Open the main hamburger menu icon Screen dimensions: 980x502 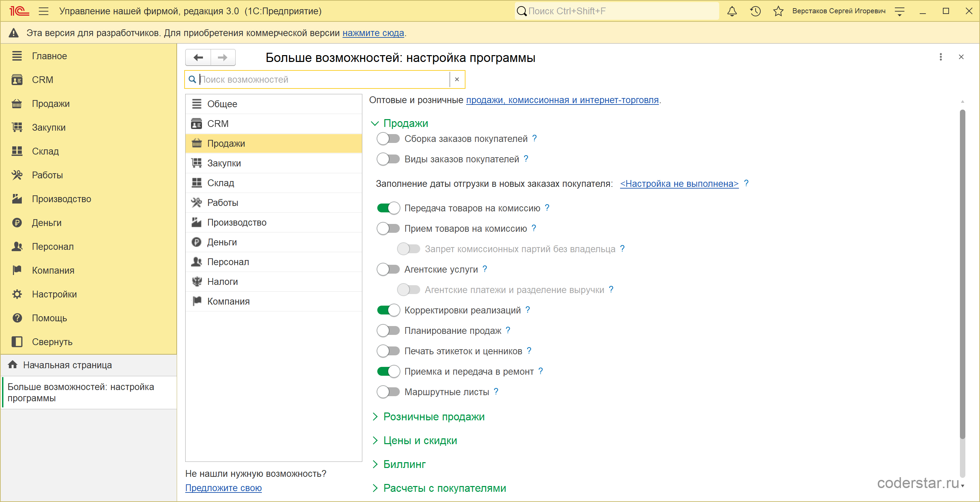click(x=44, y=12)
